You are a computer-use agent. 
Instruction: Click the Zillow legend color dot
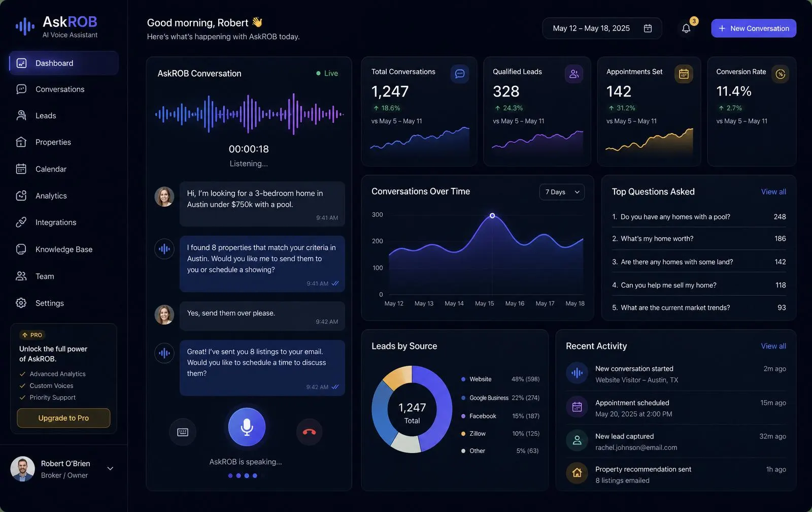pos(463,433)
